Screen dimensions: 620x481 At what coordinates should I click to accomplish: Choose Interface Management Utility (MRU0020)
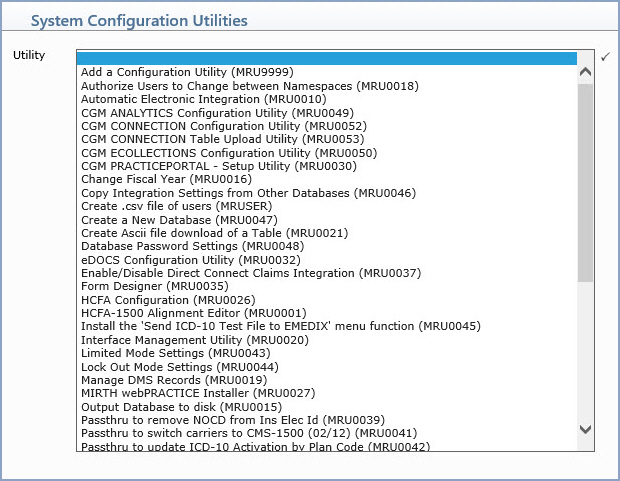click(327, 340)
